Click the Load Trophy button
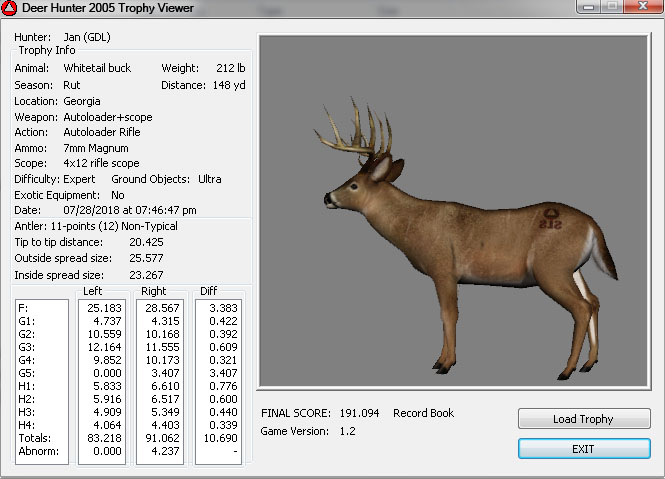This screenshot has width=665, height=479. pyautogui.click(x=584, y=419)
